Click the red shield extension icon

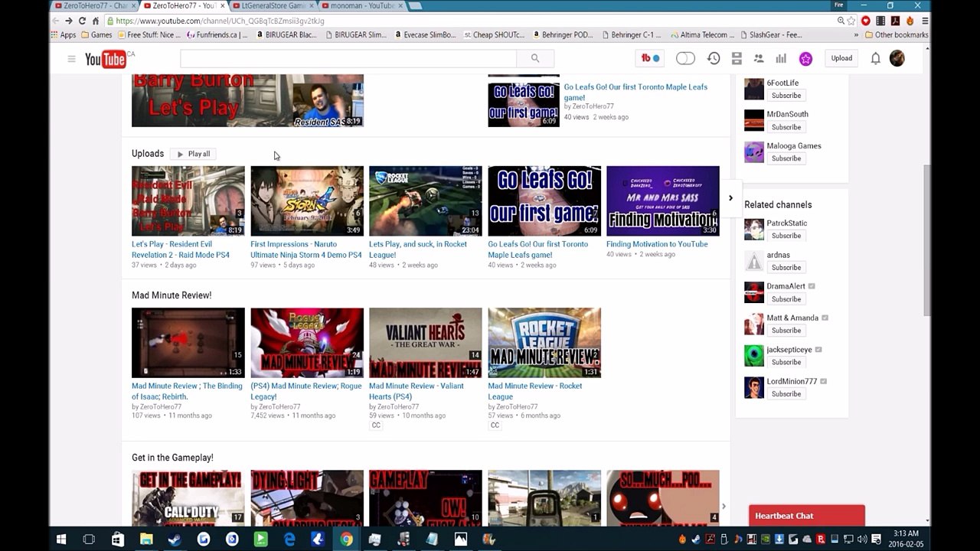pos(866,21)
